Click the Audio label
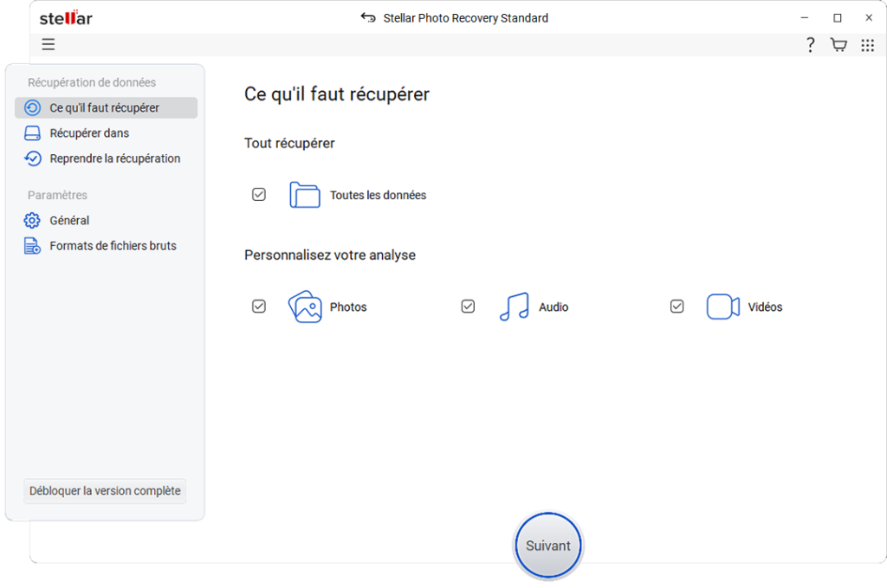The width and height of the screenshot is (887, 588). pyautogui.click(x=554, y=307)
